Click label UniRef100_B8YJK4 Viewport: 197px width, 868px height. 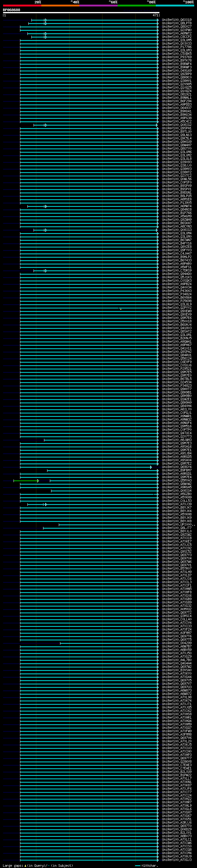[x=177, y=511]
